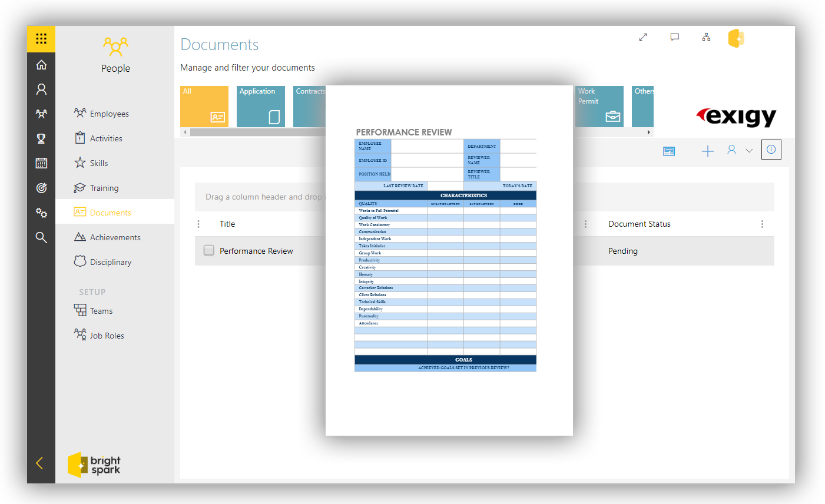Click the Pending status cell
Screen dimensions: 825x504
(x=623, y=251)
